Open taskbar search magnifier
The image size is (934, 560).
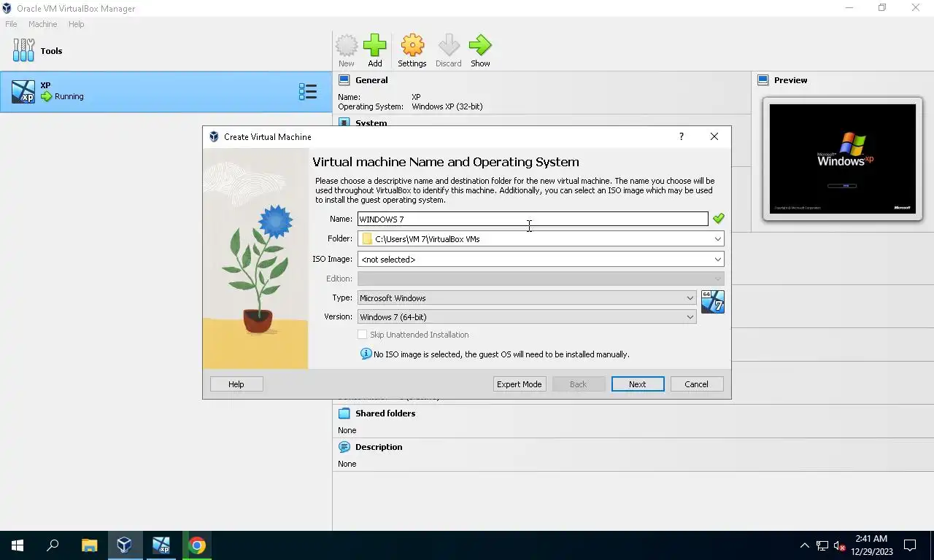[x=53, y=545]
